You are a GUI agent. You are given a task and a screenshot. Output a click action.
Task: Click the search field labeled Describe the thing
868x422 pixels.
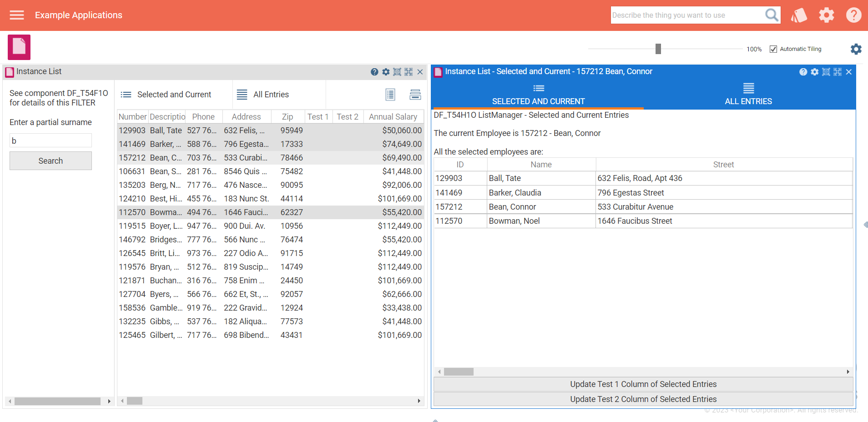pyautogui.click(x=687, y=15)
